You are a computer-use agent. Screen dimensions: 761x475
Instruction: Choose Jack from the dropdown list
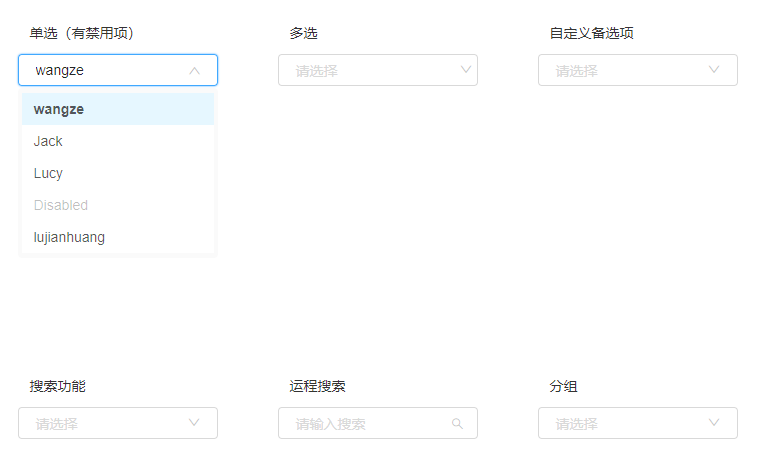118,141
